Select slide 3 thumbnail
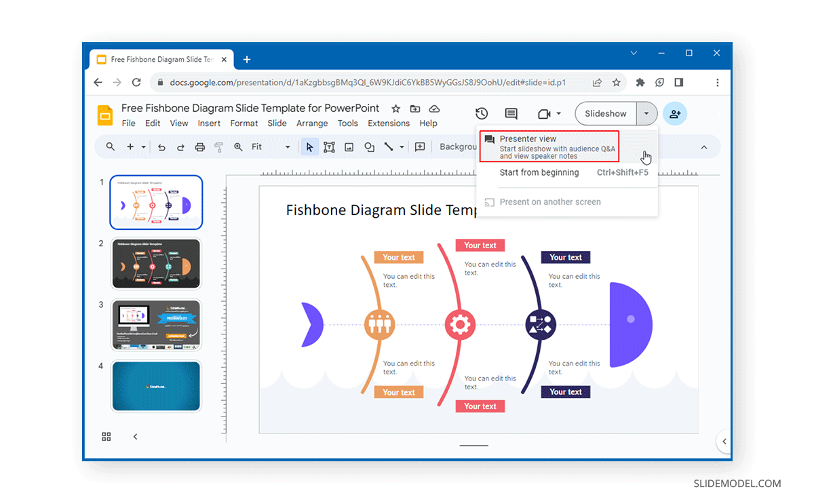Screen dimensions: 814x504 (156, 325)
